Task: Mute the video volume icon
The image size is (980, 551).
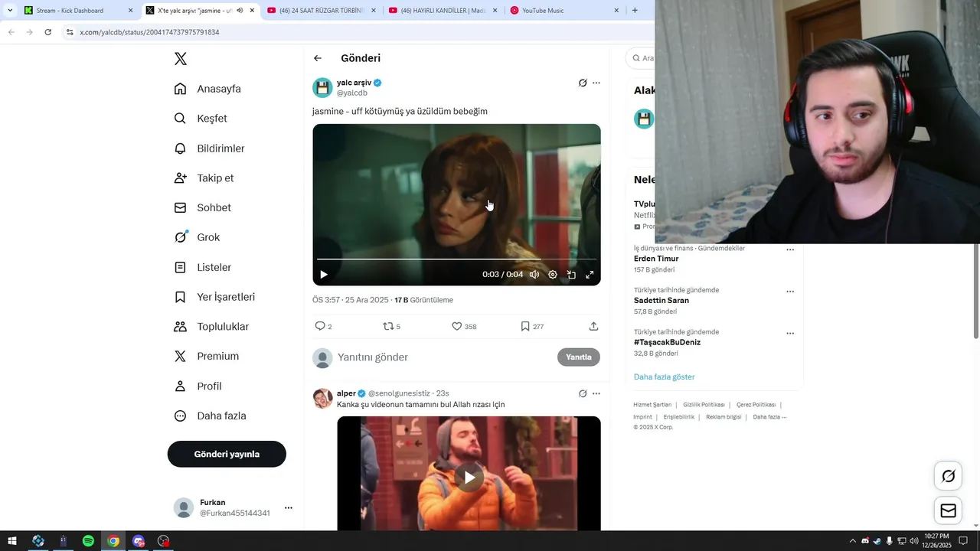Action: click(x=534, y=274)
